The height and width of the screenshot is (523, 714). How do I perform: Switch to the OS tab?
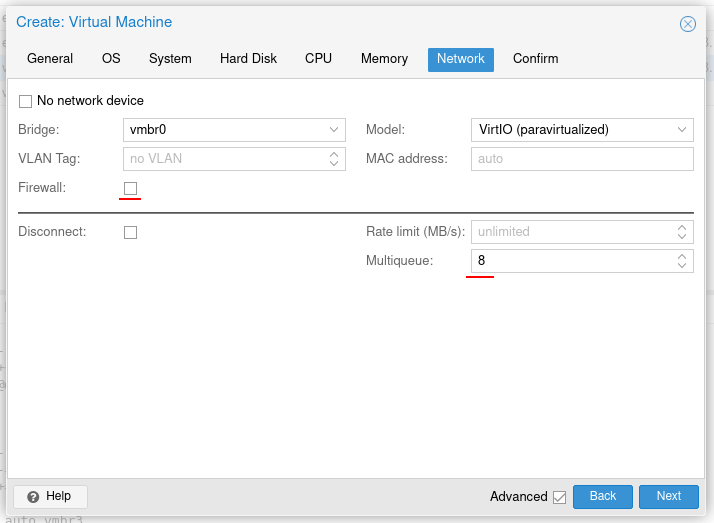coord(111,59)
